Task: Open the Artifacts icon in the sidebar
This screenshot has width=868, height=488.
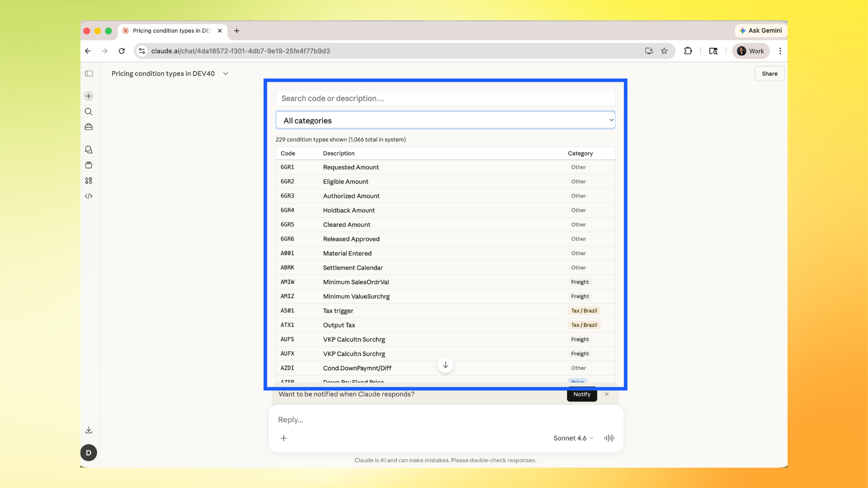Action: tap(89, 165)
